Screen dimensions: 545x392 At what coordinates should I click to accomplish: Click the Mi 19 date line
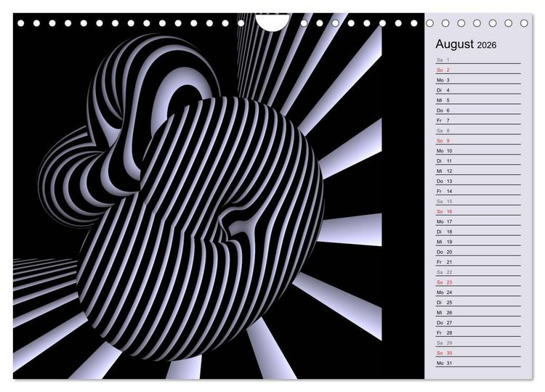pyautogui.click(x=478, y=242)
